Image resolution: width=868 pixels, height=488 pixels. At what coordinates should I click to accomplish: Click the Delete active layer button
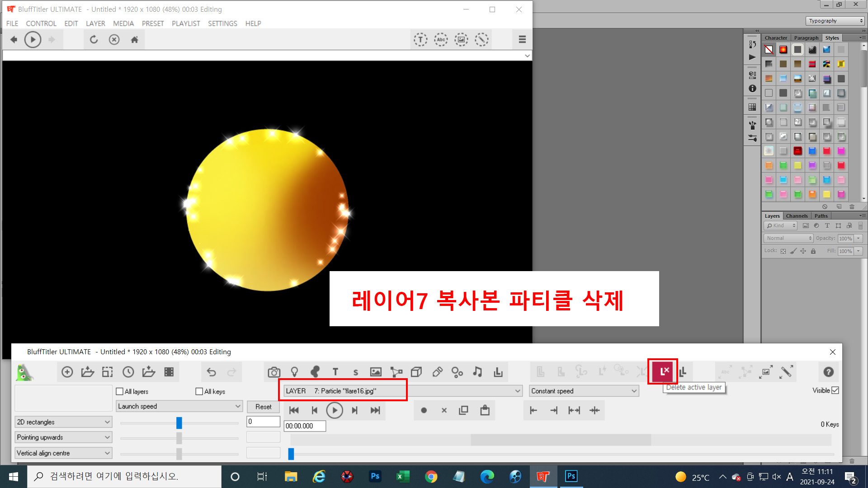coord(663,371)
